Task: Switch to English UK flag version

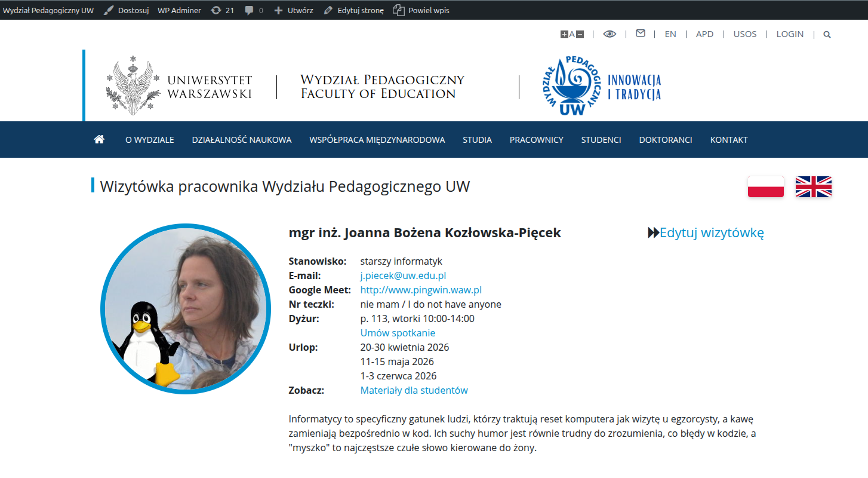Action: pos(814,186)
